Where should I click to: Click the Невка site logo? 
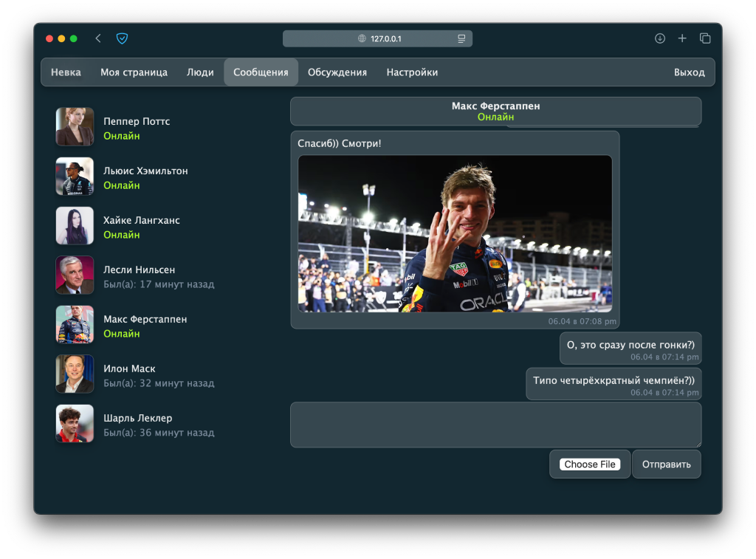click(x=66, y=72)
